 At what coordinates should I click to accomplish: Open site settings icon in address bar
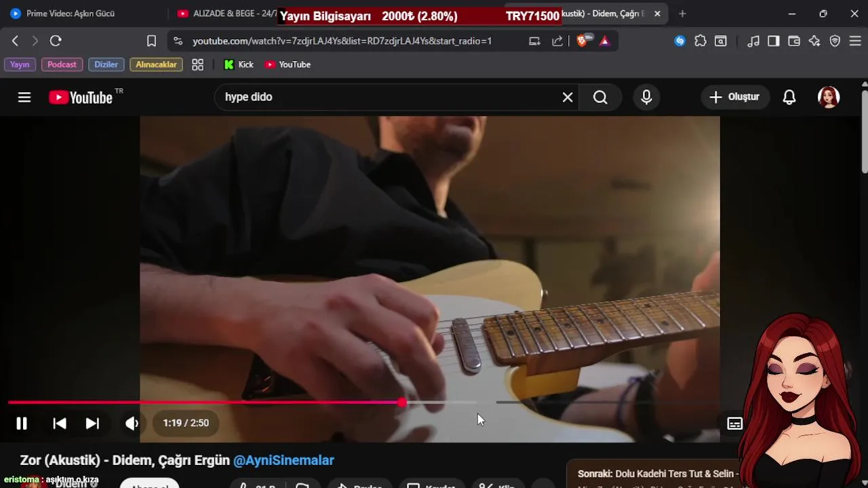(x=178, y=41)
